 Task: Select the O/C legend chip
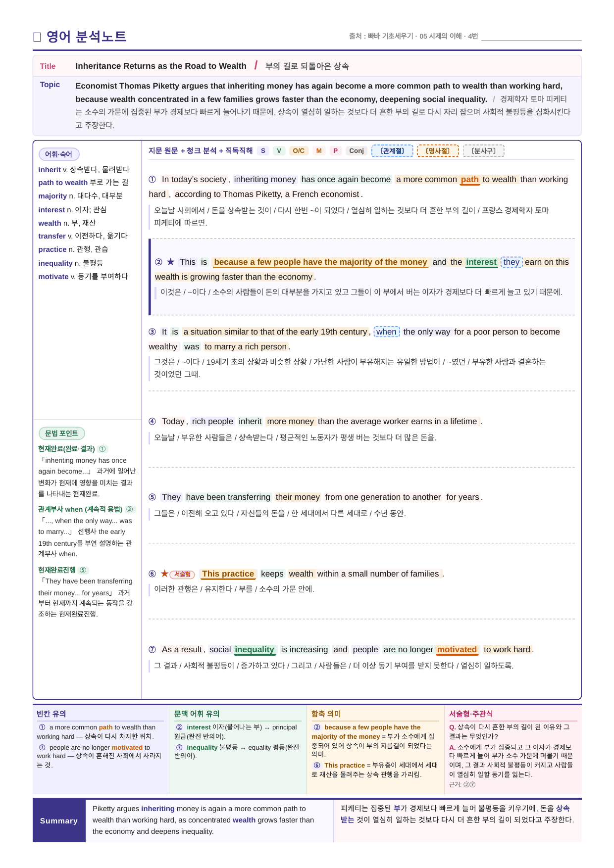tap(299, 151)
